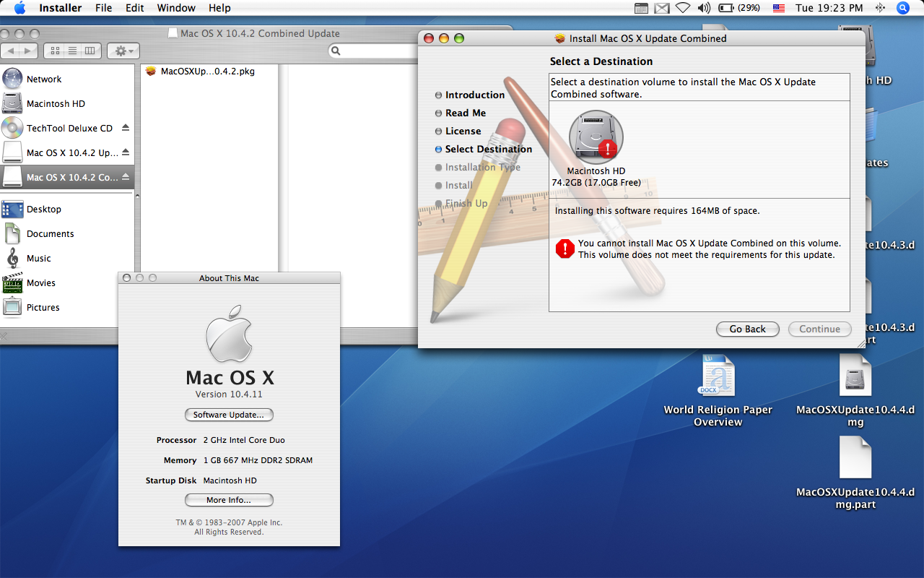Click the calendar icon in the menu bar
Image resolution: width=924 pixels, height=578 pixels.
641,8
